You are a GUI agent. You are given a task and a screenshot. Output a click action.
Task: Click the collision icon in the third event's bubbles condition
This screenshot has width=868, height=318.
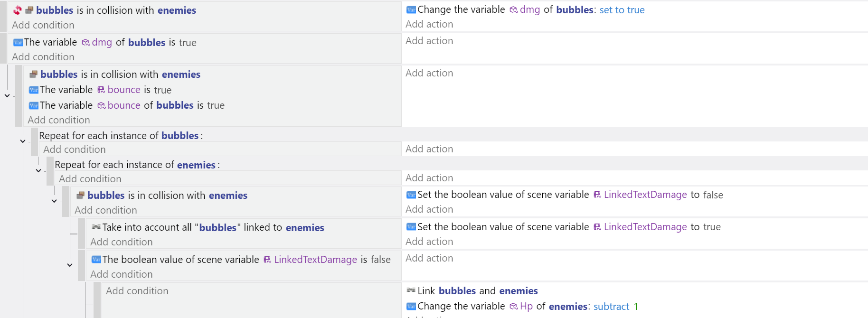(x=34, y=74)
